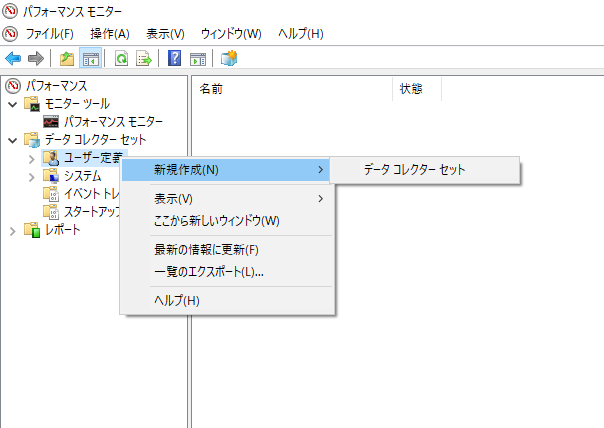Select the レポート tree item
604x428 pixels.
point(62,230)
